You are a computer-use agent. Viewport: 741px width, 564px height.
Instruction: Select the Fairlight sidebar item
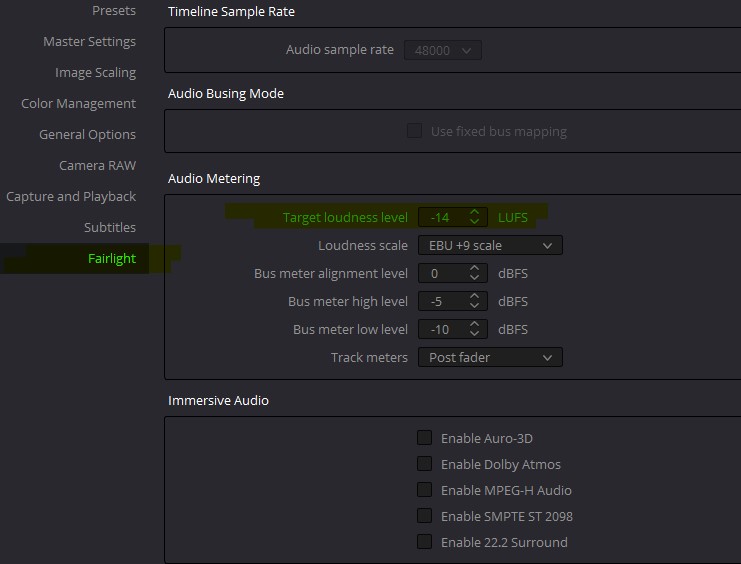(111, 259)
